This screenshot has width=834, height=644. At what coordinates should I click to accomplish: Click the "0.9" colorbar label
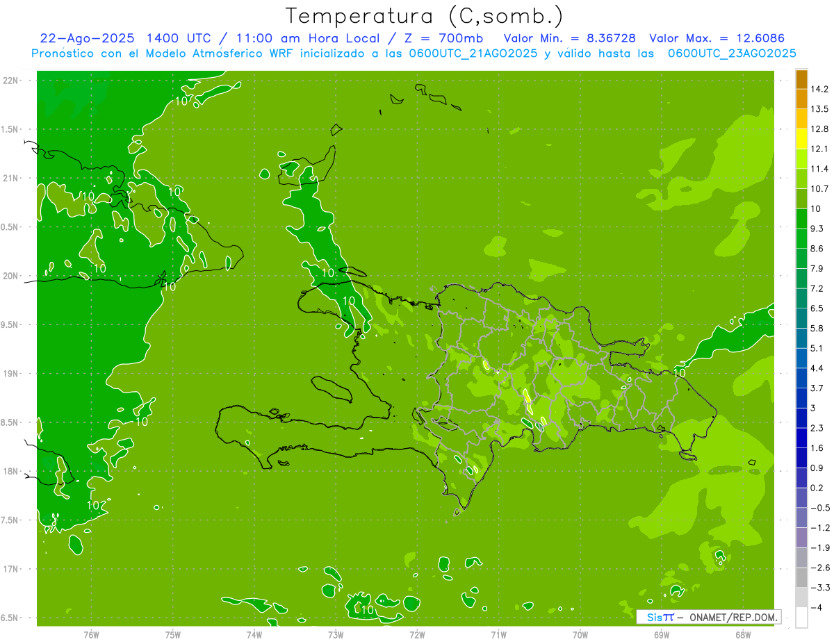point(817,468)
